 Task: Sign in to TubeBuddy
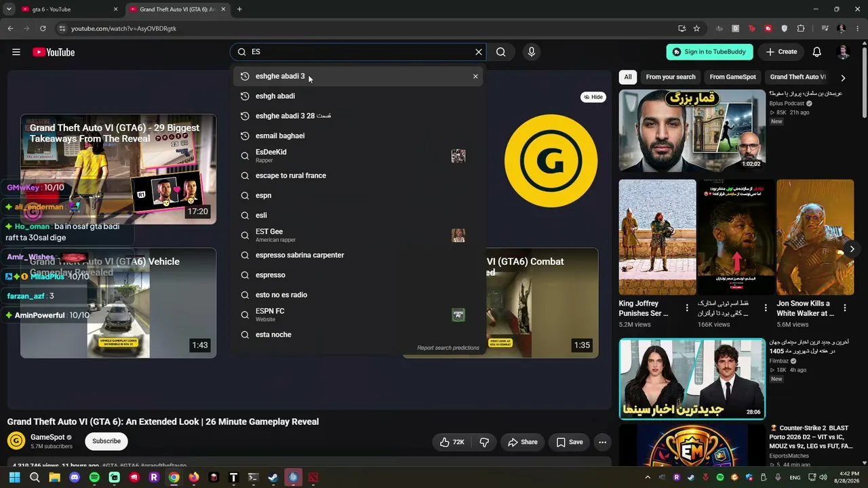click(709, 52)
